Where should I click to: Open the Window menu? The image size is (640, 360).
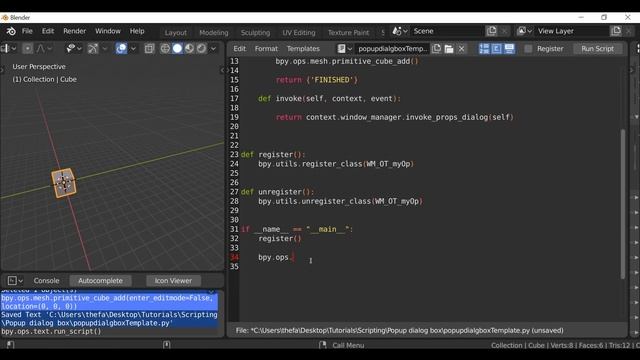(x=108, y=31)
